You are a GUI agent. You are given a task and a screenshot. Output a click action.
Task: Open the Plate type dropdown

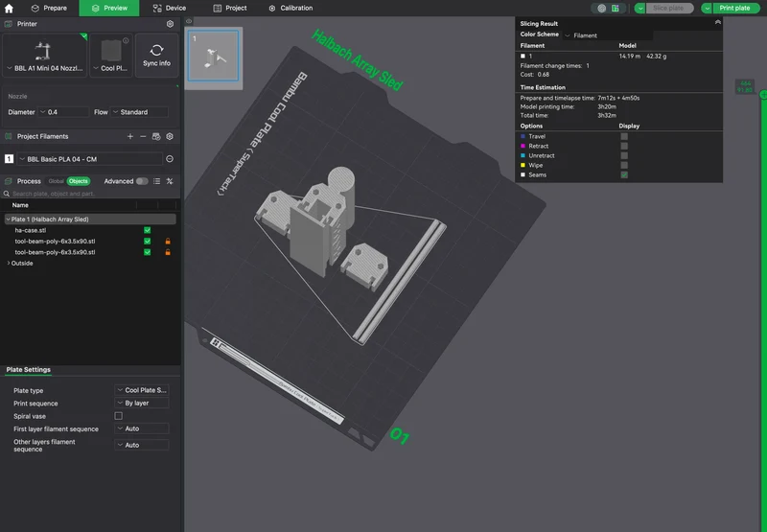point(142,390)
